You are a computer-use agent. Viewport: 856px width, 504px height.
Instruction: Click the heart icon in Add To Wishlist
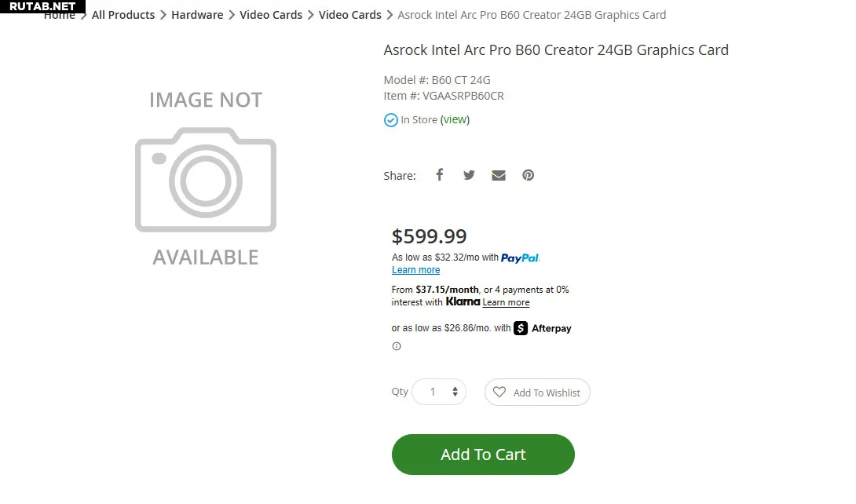pyautogui.click(x=499, y=393)
